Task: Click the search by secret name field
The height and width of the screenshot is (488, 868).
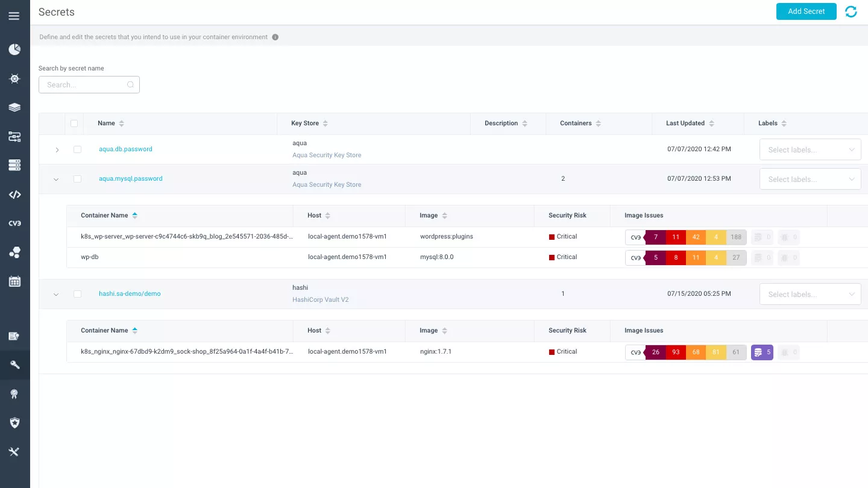Action: (89, 85)
